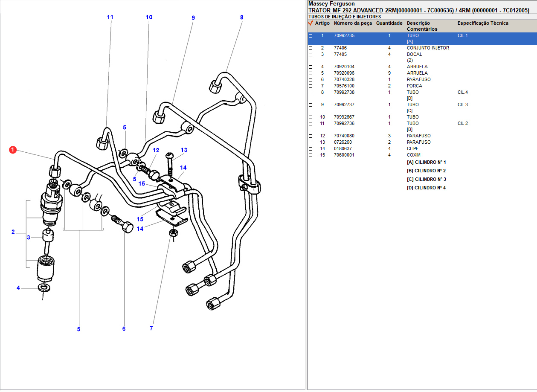537x392 pixels.
Task: Select callout number 8 in the diagram
Action: pos(242,17)
